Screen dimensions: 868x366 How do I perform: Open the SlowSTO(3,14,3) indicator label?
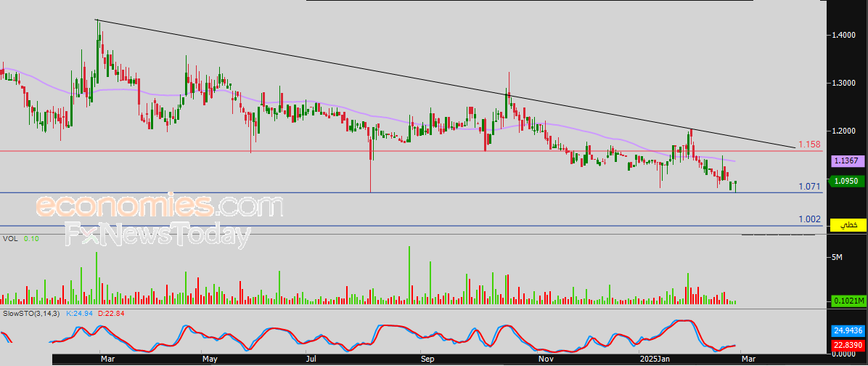pyautogui.click(x=32, y=314)
